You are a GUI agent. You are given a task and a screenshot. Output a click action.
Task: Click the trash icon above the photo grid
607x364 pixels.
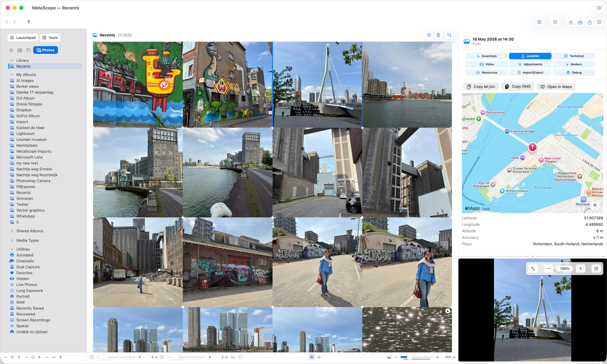tap(438, 35)
